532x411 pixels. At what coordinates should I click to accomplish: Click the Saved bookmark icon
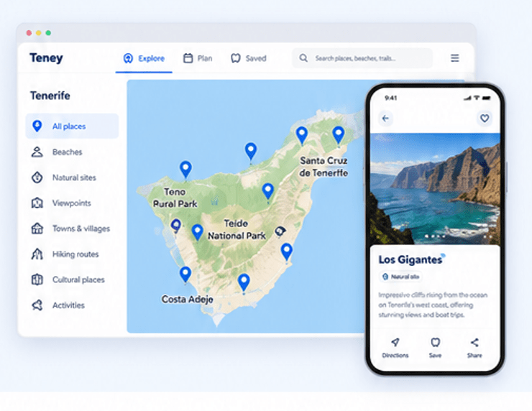coord(236,58)
